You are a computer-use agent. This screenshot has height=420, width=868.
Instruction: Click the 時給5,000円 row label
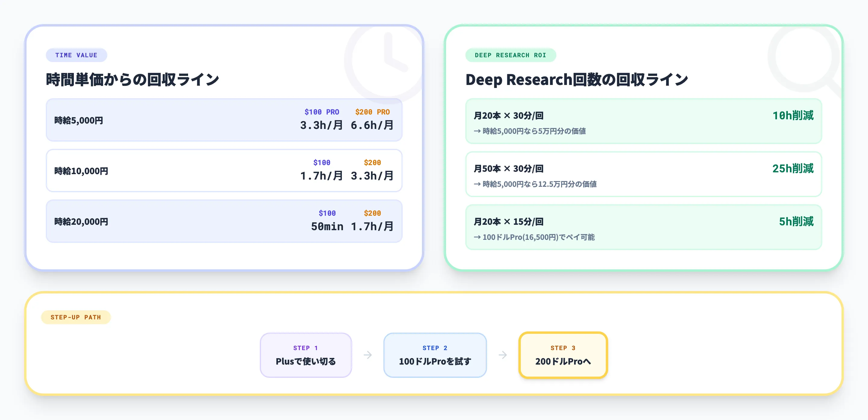(x=78, y=120)
